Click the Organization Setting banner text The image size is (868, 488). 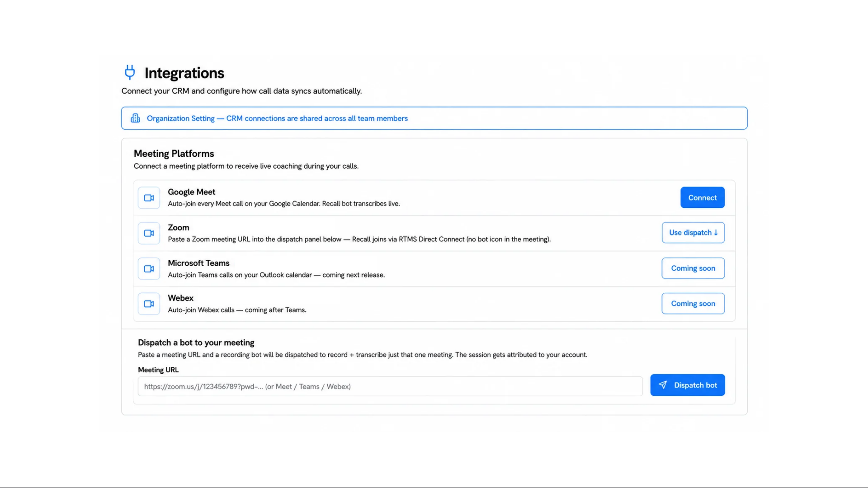(277, 118)
